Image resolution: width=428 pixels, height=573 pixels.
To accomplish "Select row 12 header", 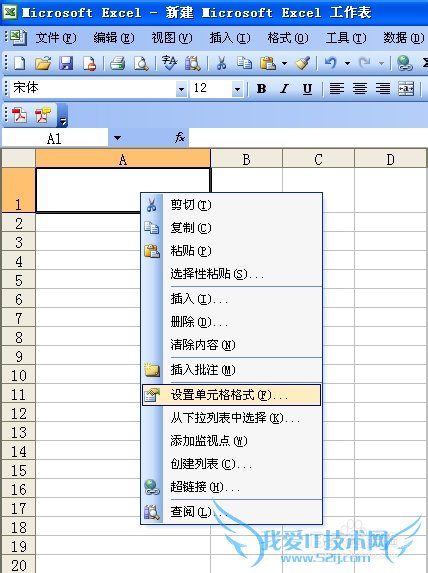I will tap(19, 413).
